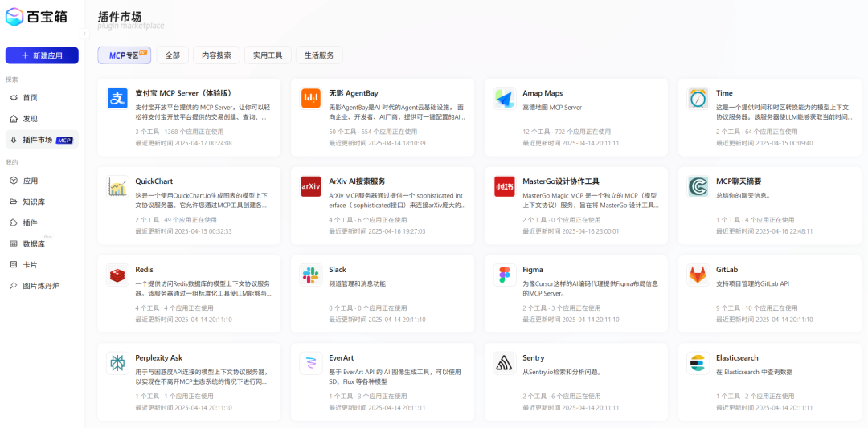Click the 新建应用 button
The image size is (868, 428).
click(x=42, y=55)
